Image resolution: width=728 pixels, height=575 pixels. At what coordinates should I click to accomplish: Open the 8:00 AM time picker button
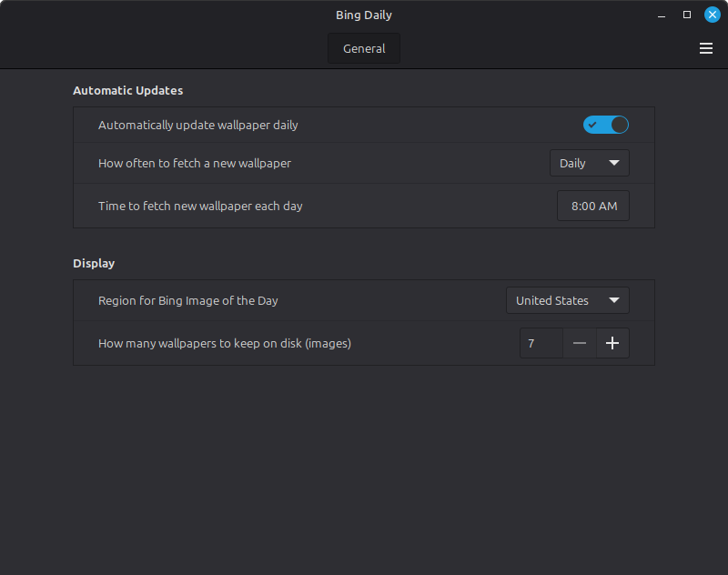coord(593,206)
